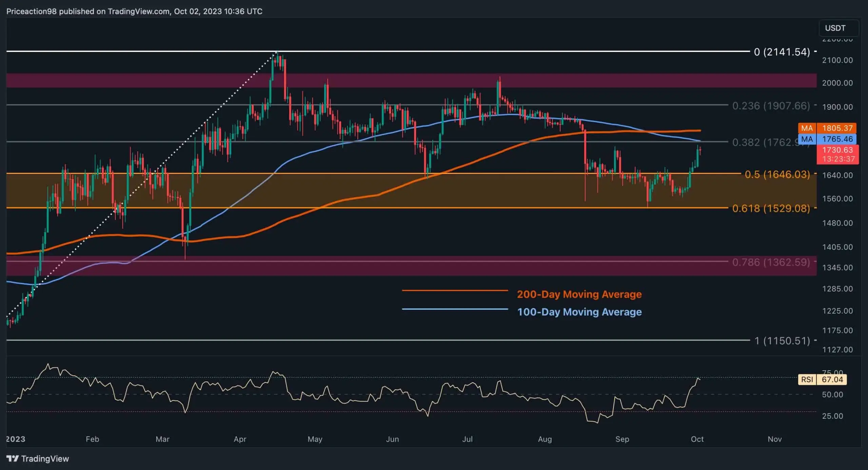The width and height of the screenshot is (868, 470).
Task: Click the TradingView logo
Action: [37, 458]
